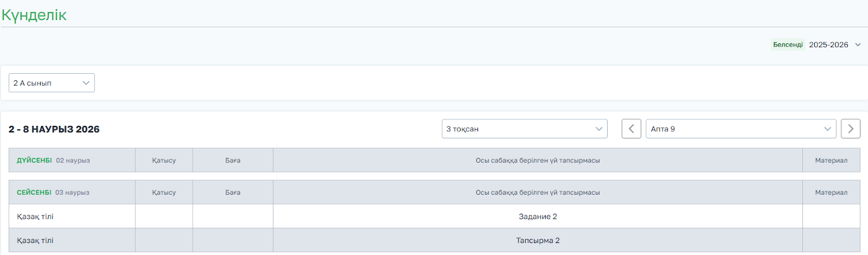Select the СЕЙСЕНБІ 03 наурыз header

pyautogui.click(x=53, y=192)
